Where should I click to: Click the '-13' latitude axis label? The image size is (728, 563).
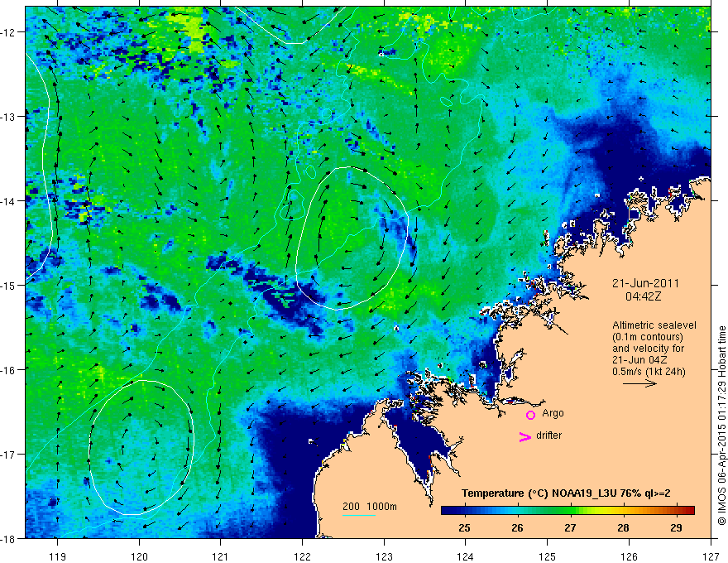(x=8, y=117)
